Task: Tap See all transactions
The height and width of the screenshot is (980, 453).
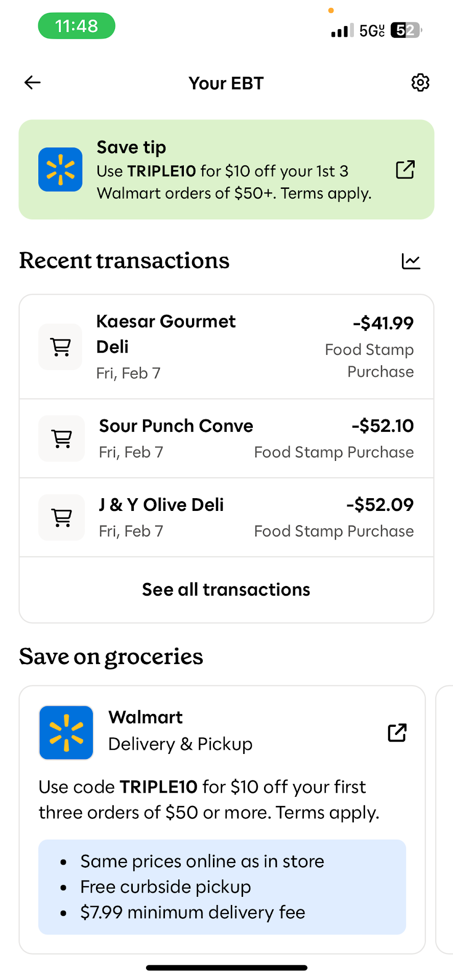Action: [226, 590]
